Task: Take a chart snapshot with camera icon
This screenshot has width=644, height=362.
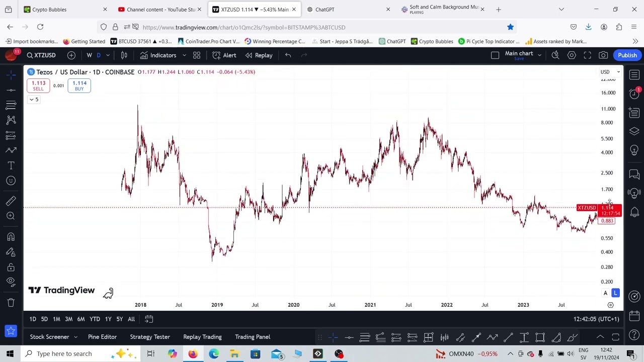Action: tap(603, 55)
